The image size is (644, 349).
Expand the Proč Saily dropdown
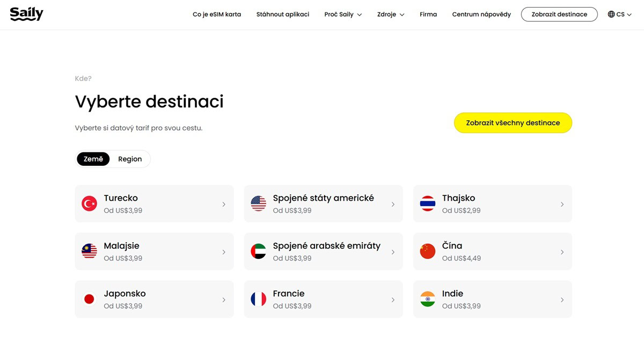click(343, 14)
